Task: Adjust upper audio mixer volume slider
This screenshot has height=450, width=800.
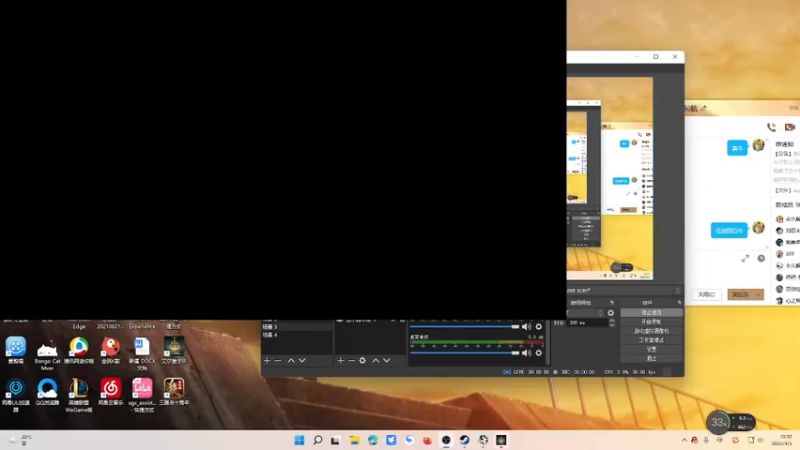Action: [464, 327]
